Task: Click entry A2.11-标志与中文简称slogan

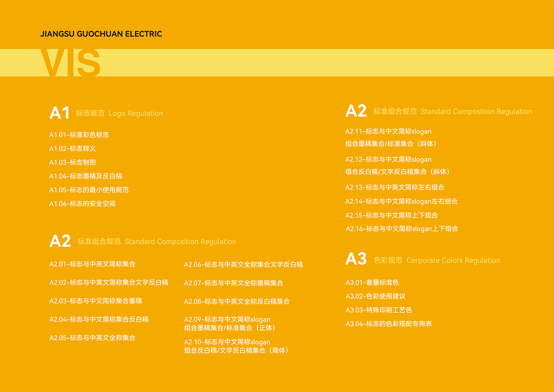Action: pos(388,131)
